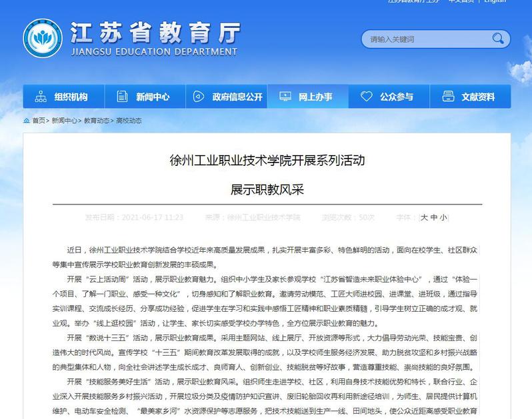Click the 公众参与 heart icon
Viewport: 532px width, 419px height.
(x=367, y=97)
